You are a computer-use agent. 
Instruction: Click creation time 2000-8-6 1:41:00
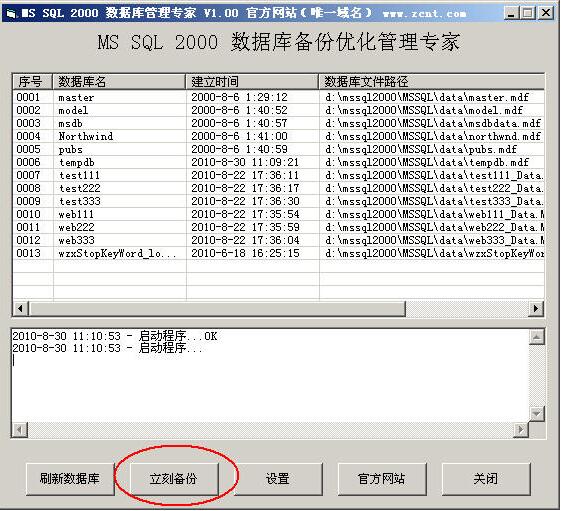[x=239, y=136]
